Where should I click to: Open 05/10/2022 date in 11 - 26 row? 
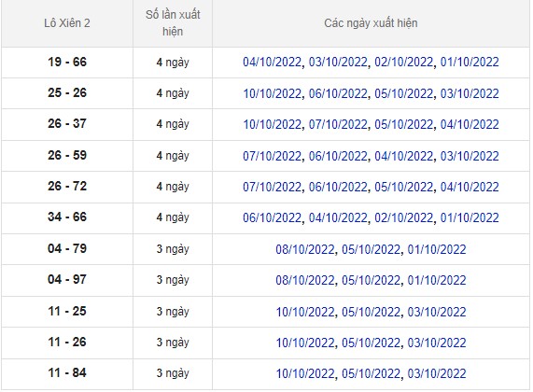click(371, 343)
